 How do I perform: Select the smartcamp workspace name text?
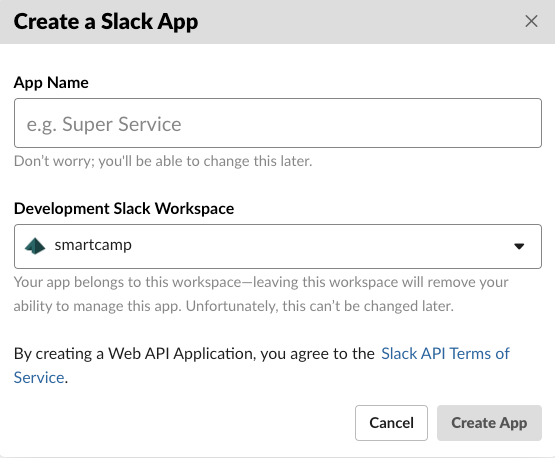click(93, 245)
